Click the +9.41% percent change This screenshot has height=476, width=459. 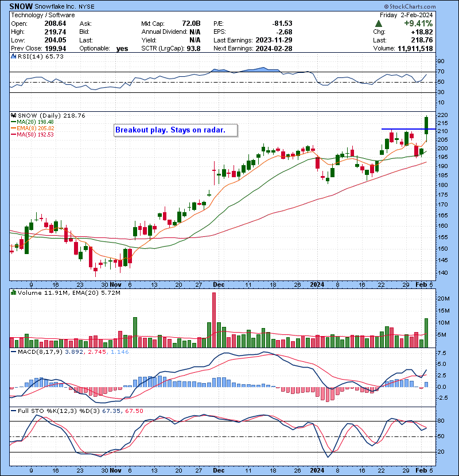(x=418, y=24)
